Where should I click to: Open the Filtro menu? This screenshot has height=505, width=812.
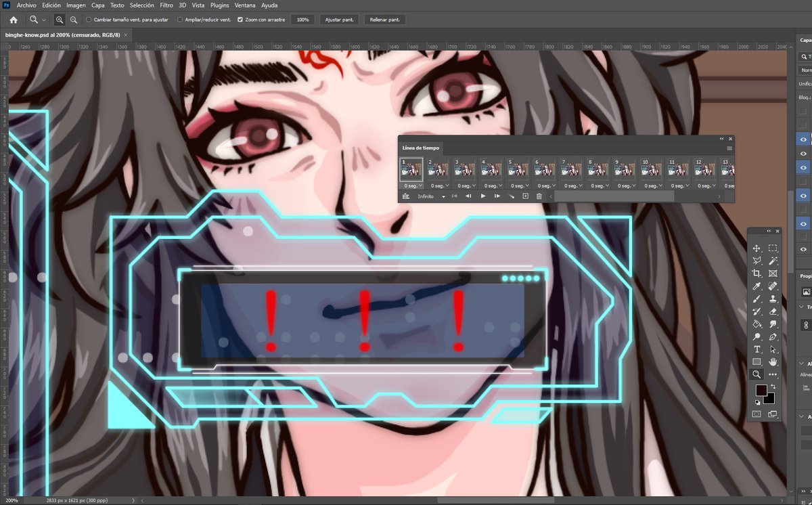166,5
